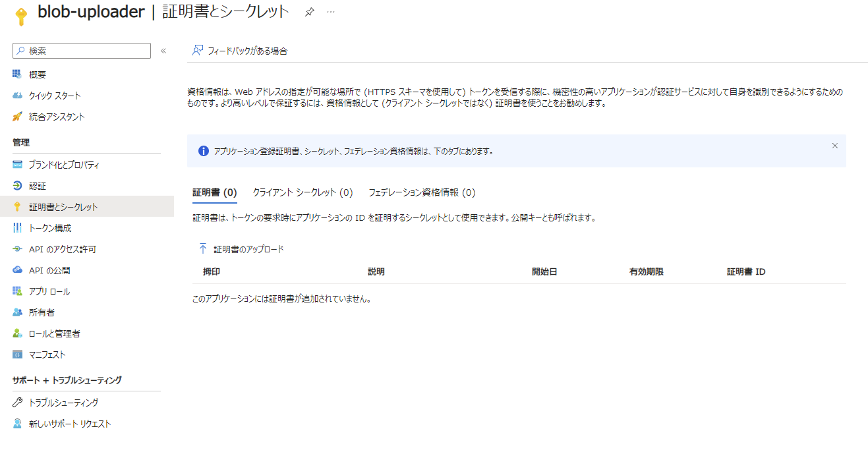Viewport: 868px width, 456px height.
Task: Click the 証明書 ID column header
Action: click(746, 271)
